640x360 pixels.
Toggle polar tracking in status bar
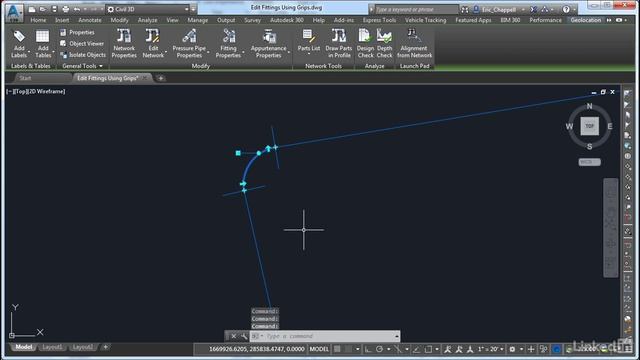pos(380,349)
